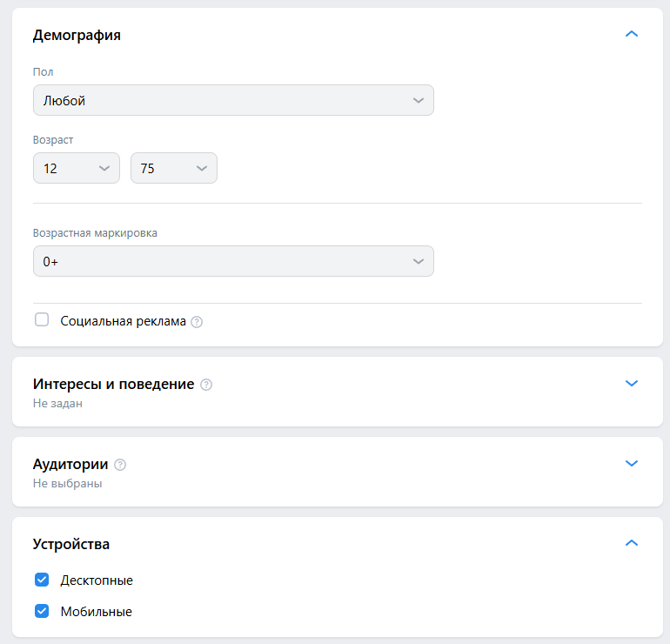The width and height of the screenshot is (670, 644).
Task: Expand the Аудитории section using its chevron
Action: (x=631, y=463)
